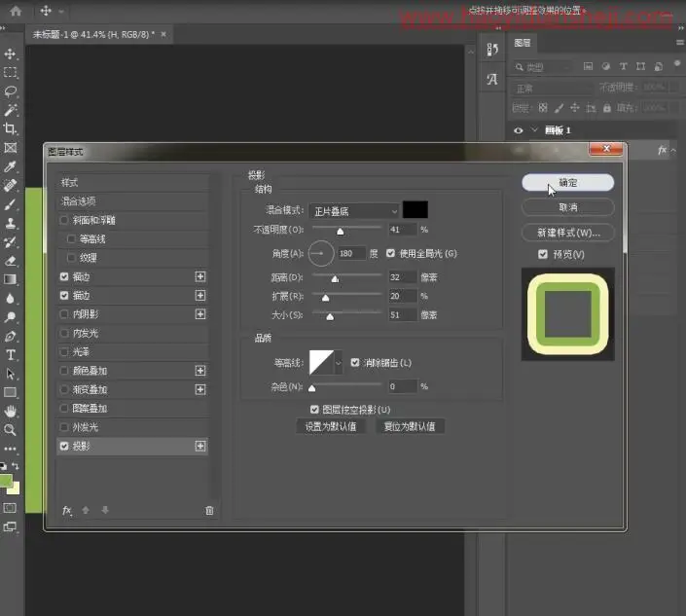Select the Magic Wand tool
Screen dimensions: 686x616
10,110
